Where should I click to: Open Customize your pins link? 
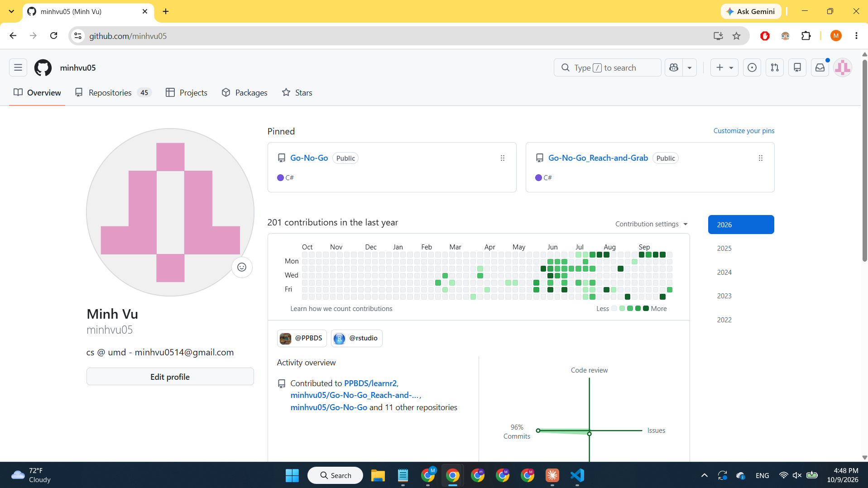tap(744, 131)
